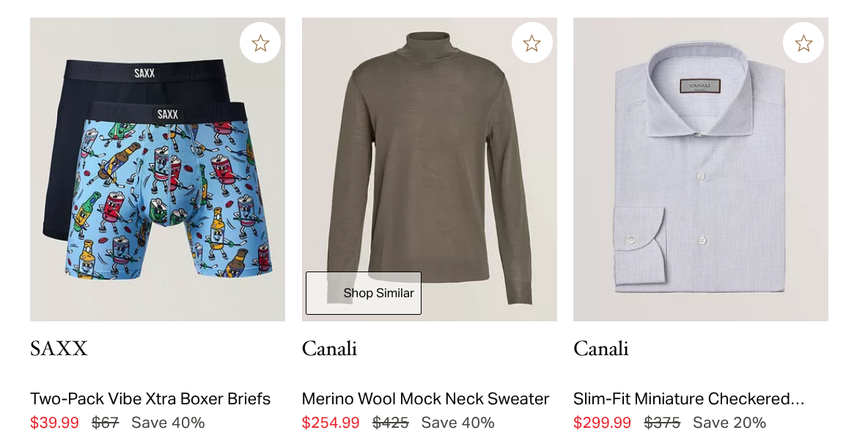The height and width of the screenshot is (441, 868).
Task: Open Slim-Fit Miniature Checkered shirt title
Action: [x=688, y=399]
